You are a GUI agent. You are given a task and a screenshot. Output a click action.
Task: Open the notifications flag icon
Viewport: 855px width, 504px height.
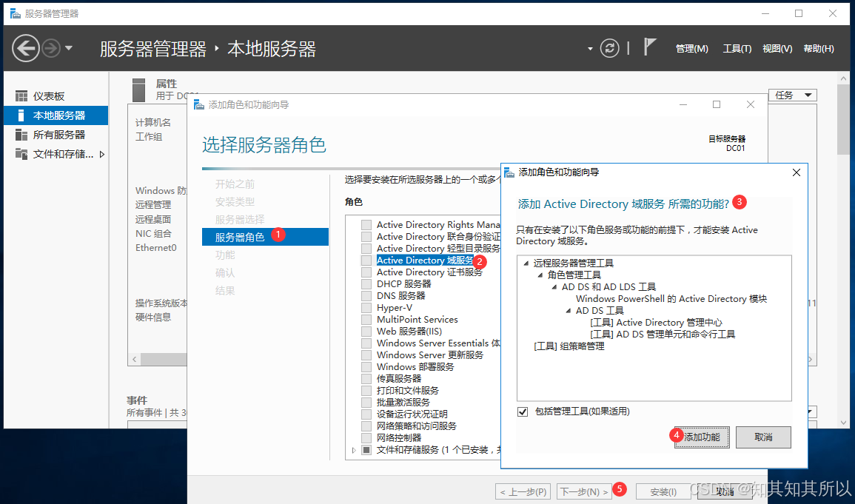649,47
